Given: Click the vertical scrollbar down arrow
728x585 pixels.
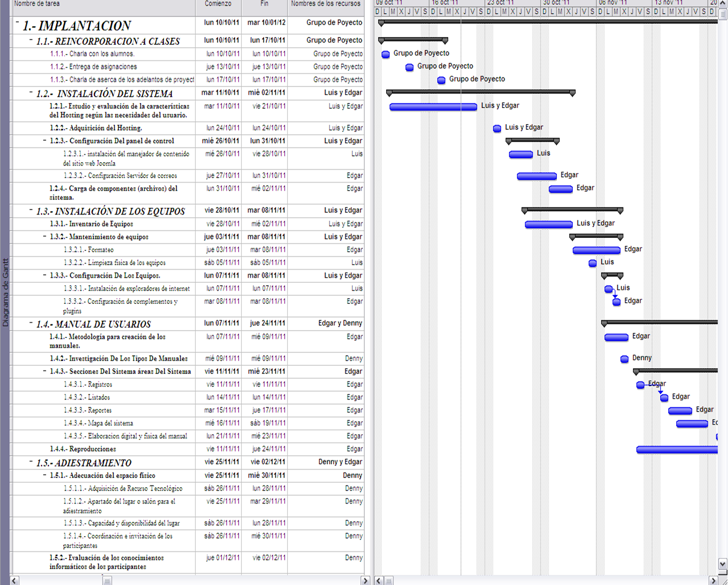Looking at the screenshot, I should tap(723, 564).
